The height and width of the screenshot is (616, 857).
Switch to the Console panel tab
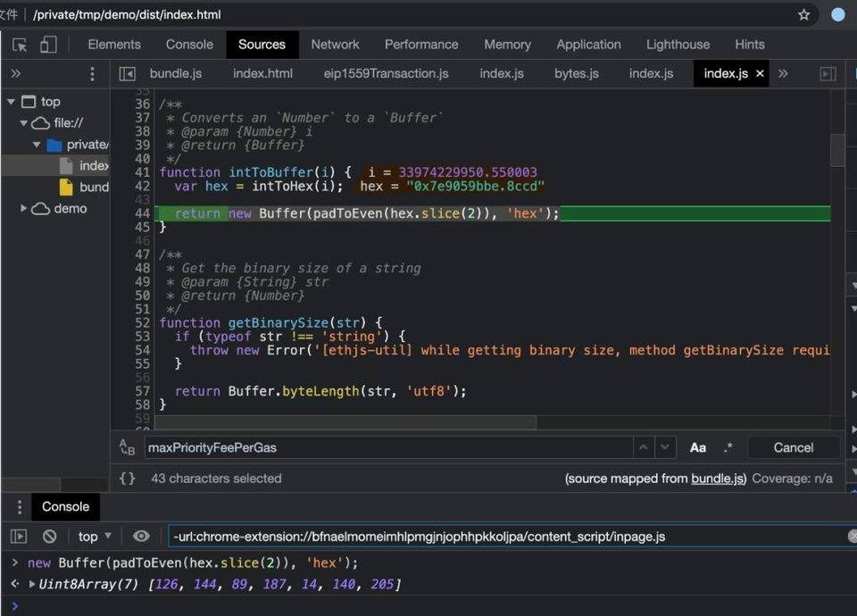click(189, 45)
